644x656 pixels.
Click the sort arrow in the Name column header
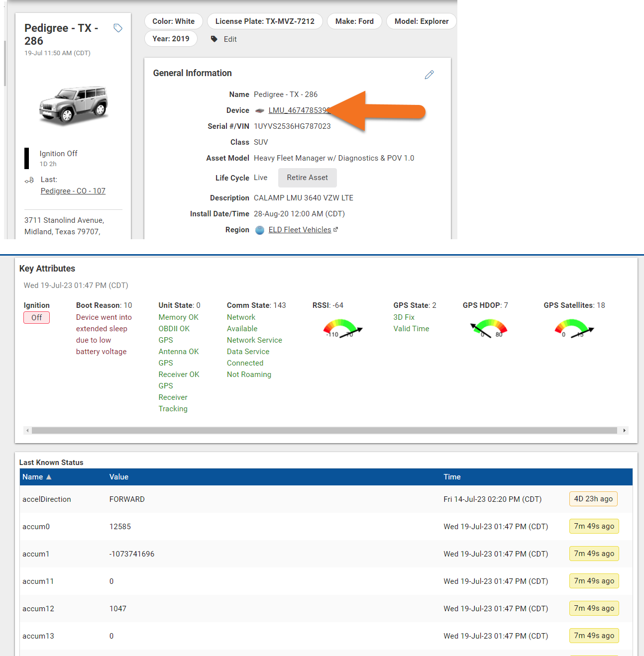[49, 477]
